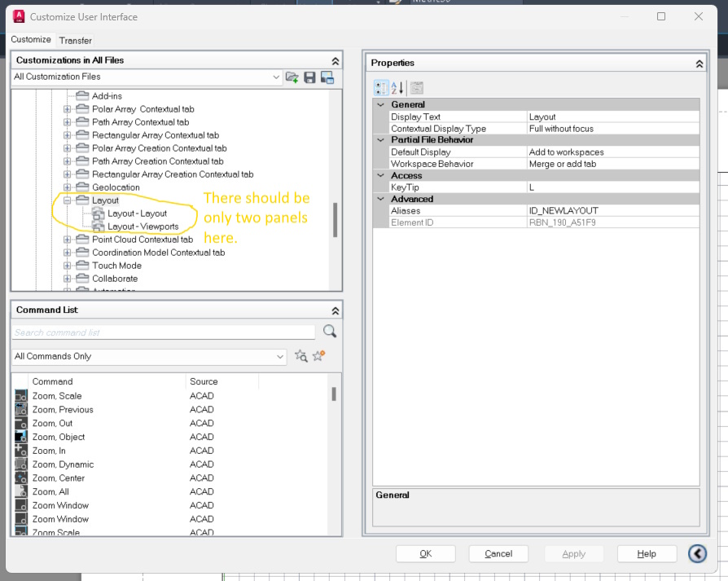Switch Properties panel to categorized view
Viewport: 728px width, 581px height.
pos(380,88)
